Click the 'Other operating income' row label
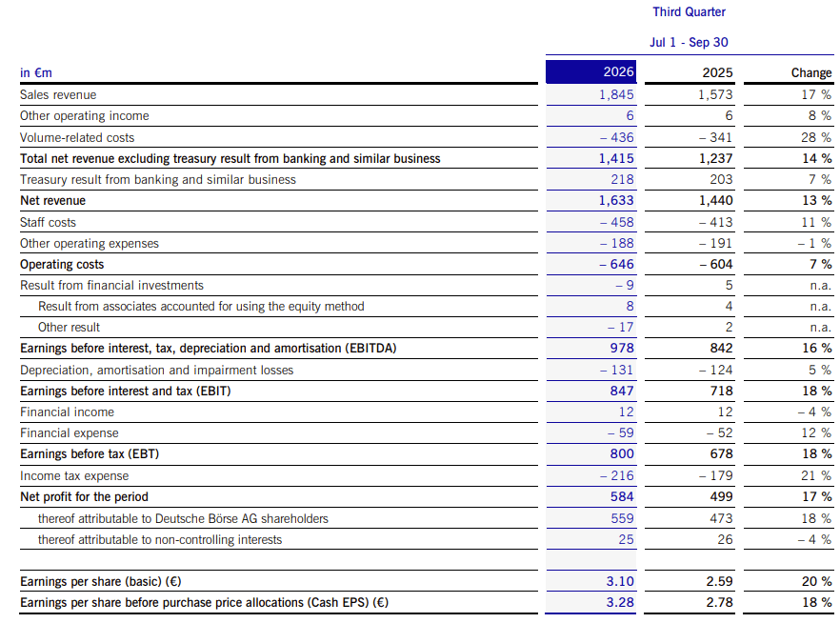The width and height of the screenshot is (840, 623). pos(85,115)
